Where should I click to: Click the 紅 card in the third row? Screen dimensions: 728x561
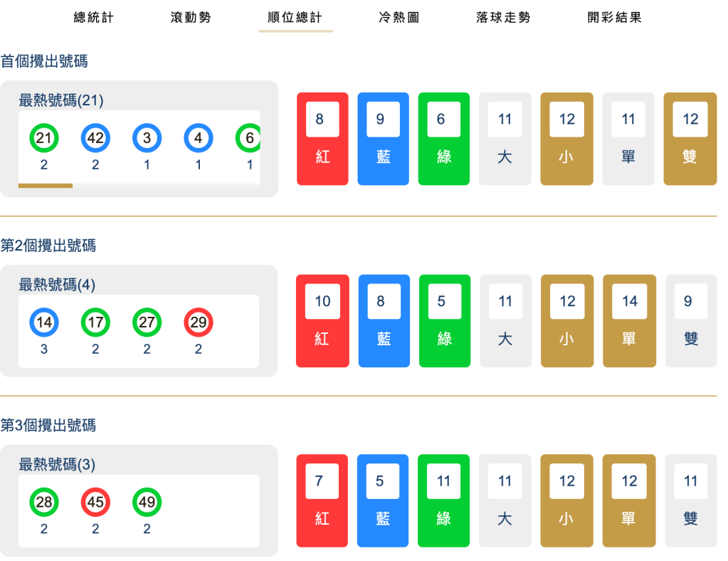322,500
